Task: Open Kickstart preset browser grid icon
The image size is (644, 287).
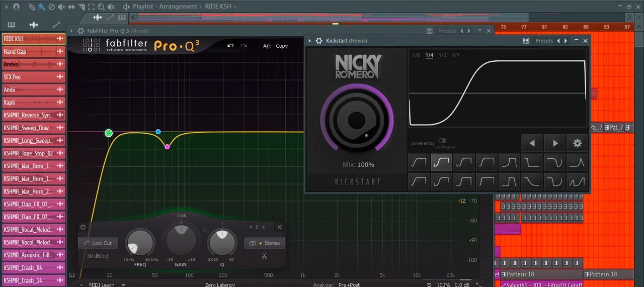Action: 526,41
